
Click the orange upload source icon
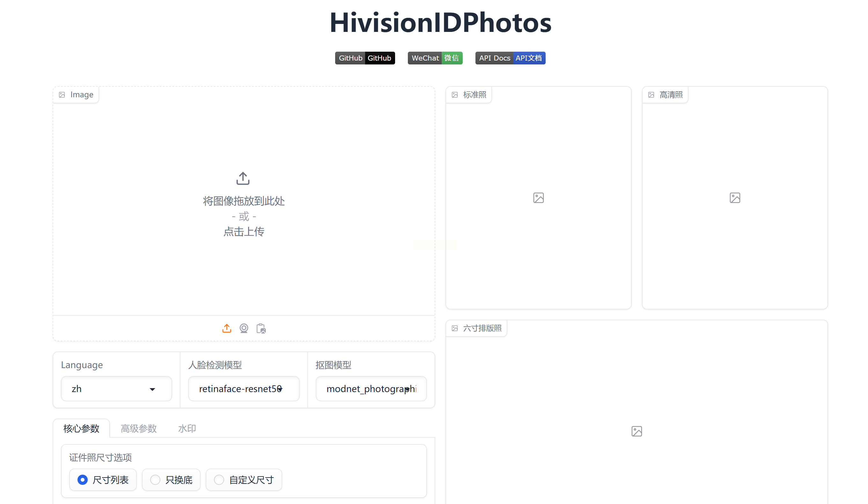click(227, 328)
